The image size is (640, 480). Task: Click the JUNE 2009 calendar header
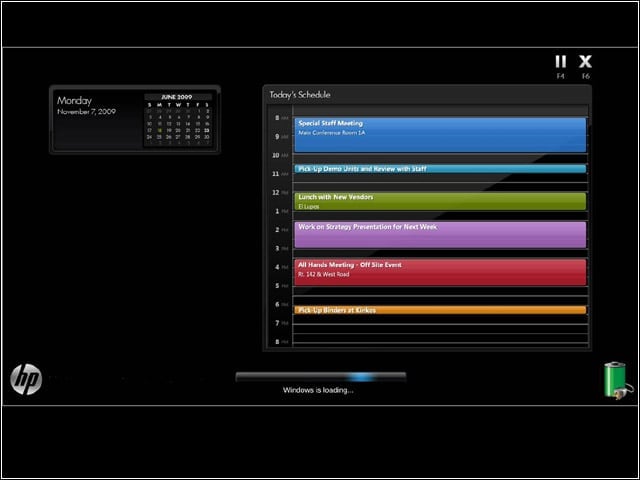coord(177,97)
